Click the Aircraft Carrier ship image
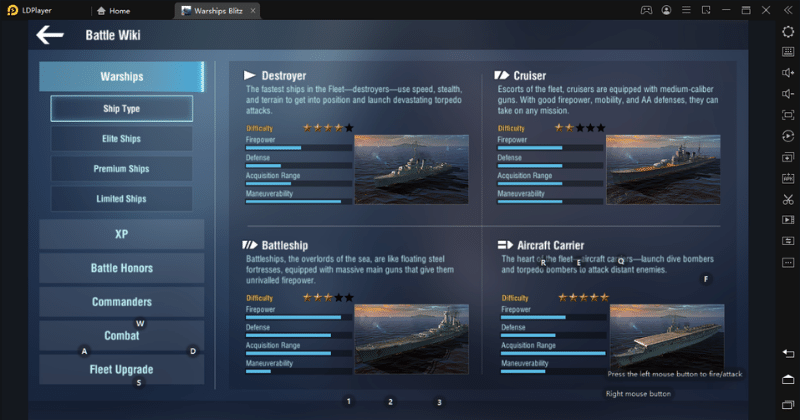 (667, 337)
